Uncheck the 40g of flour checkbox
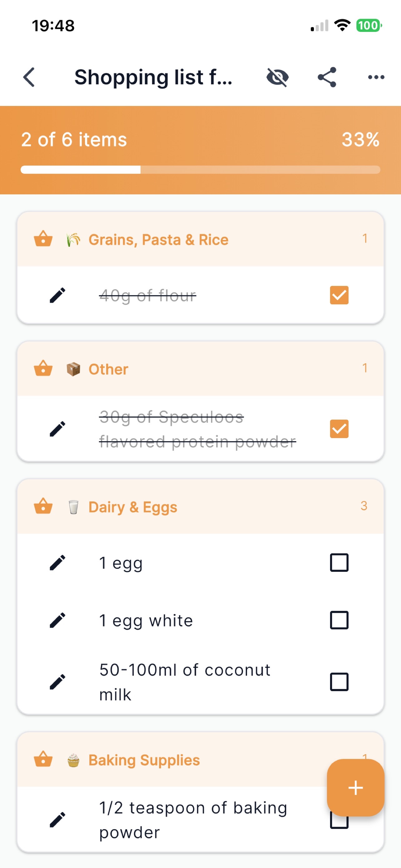401x868 pixels. click(339, 295)
